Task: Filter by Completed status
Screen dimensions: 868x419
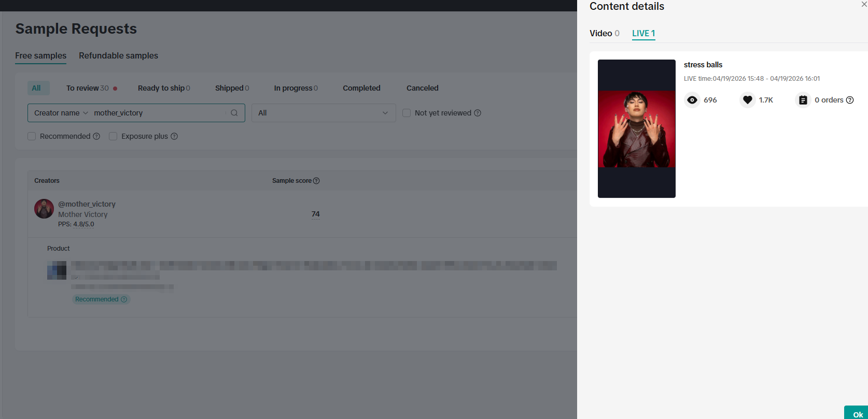Action: [x=361, y=88]
